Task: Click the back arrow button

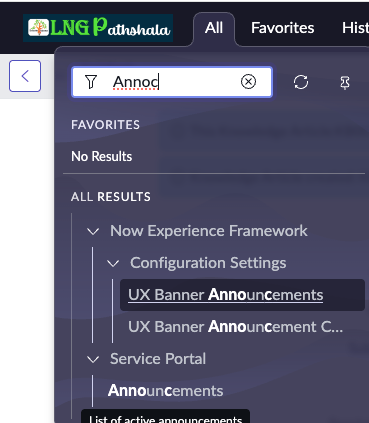Action: (x=25, y=76)
